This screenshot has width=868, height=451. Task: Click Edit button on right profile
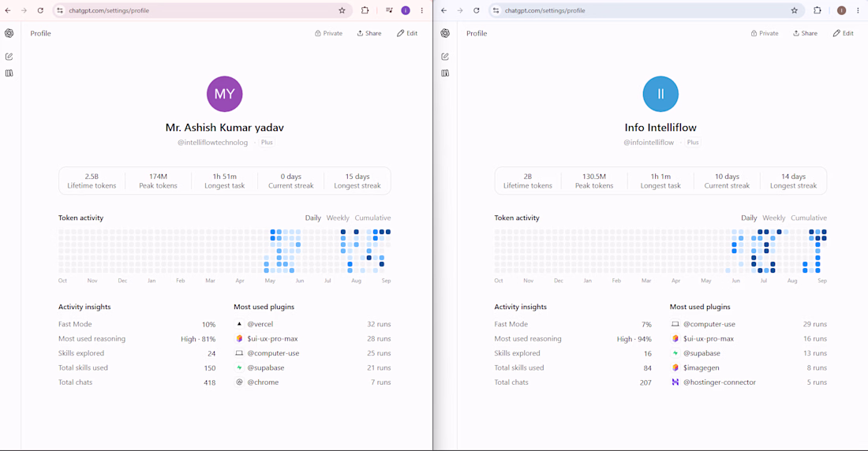(843, 33)
